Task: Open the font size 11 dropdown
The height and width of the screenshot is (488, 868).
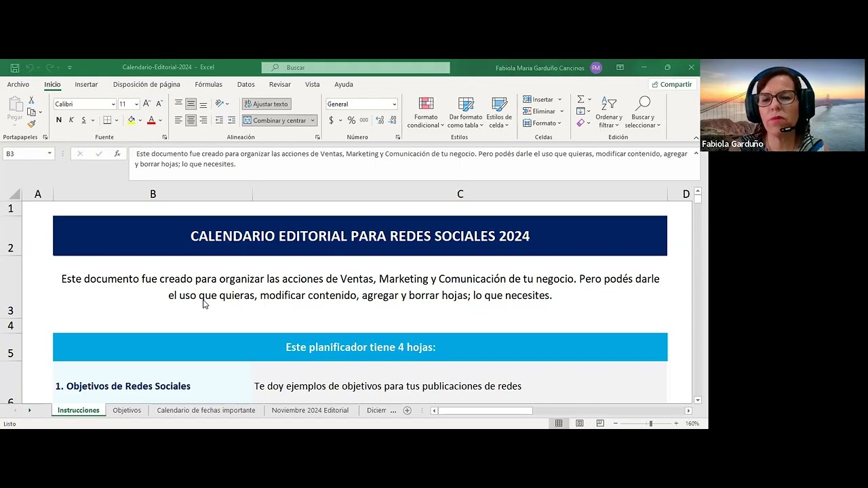Action: tap(136, 104)
